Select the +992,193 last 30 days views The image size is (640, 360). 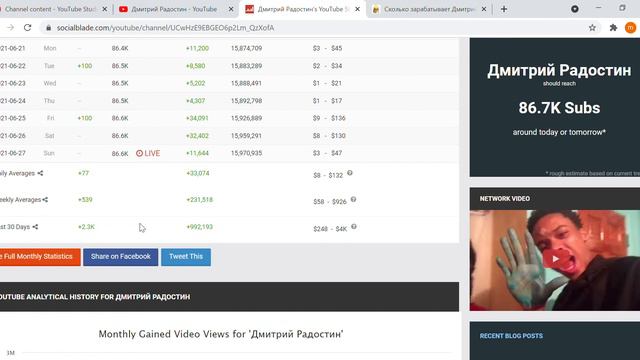(200, 227)
